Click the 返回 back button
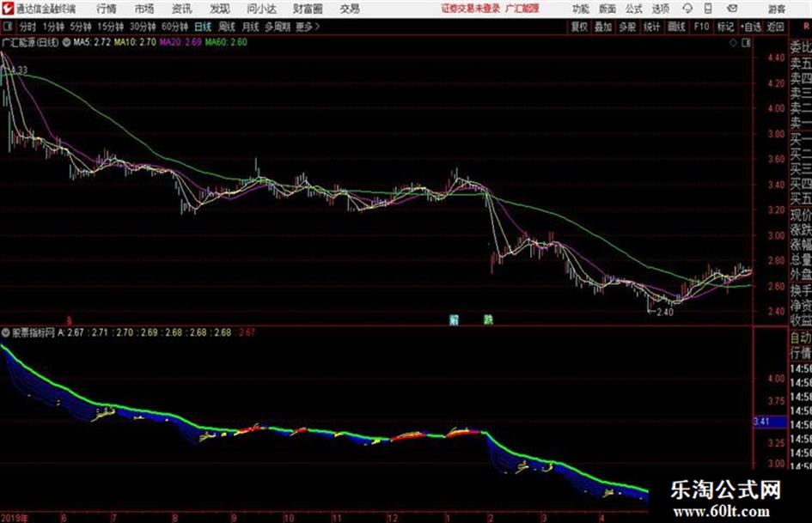Screen dimensions: 812x523 point(775,27)
